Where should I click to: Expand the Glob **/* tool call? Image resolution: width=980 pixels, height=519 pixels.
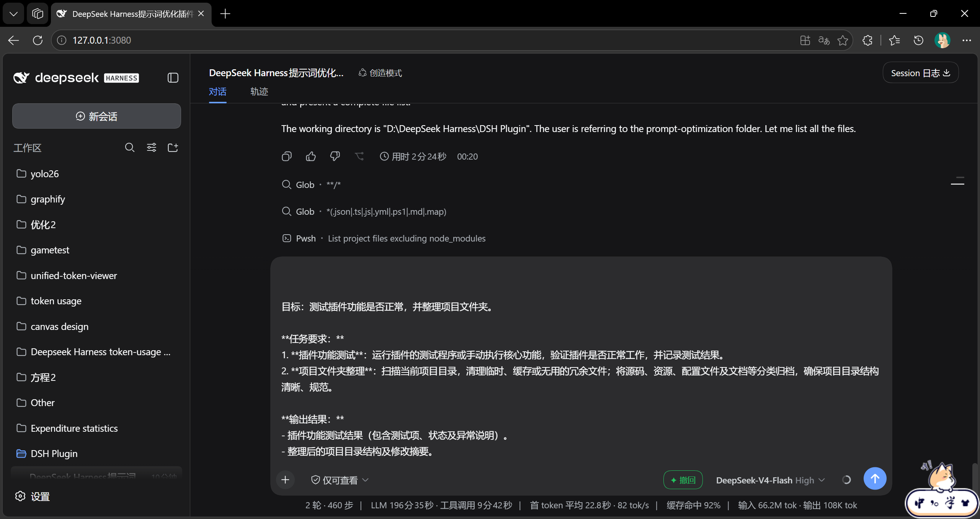(311, 185)
